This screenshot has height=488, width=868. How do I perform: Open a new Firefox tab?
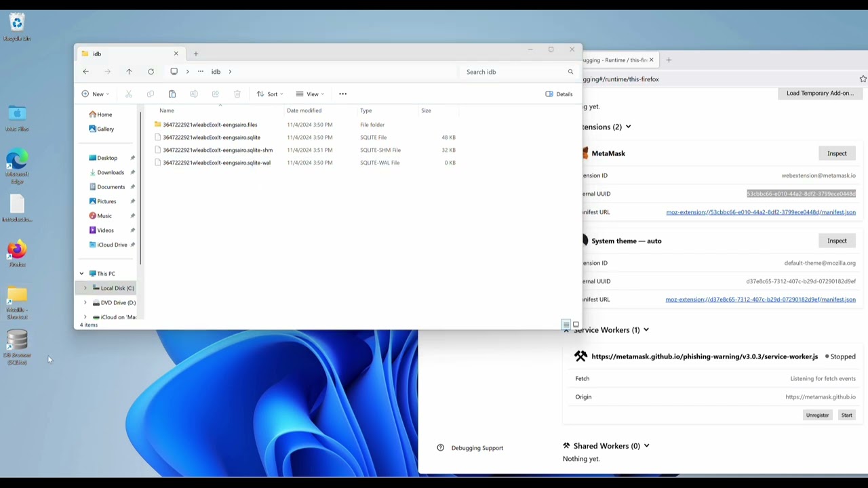point(669,60)
